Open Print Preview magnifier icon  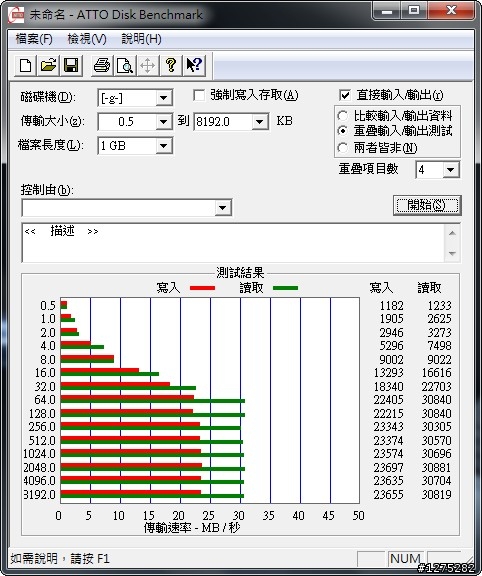125,66
